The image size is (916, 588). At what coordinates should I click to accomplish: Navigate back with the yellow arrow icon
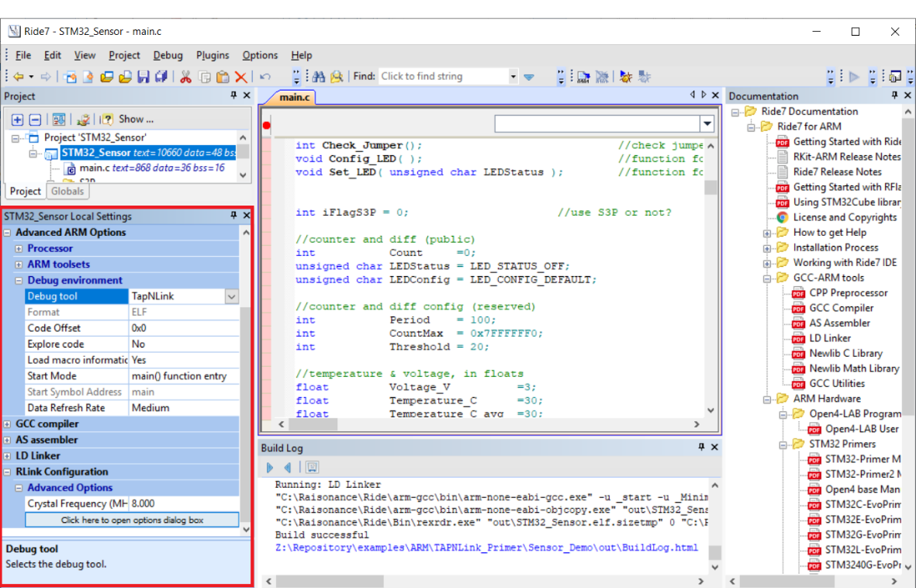click(x=18, y=77)
